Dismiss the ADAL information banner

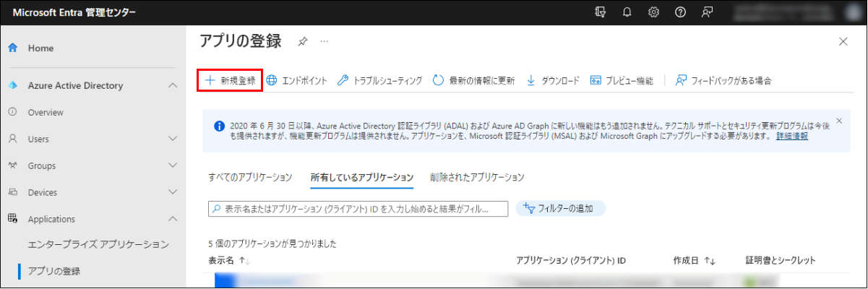pos(839,121)
